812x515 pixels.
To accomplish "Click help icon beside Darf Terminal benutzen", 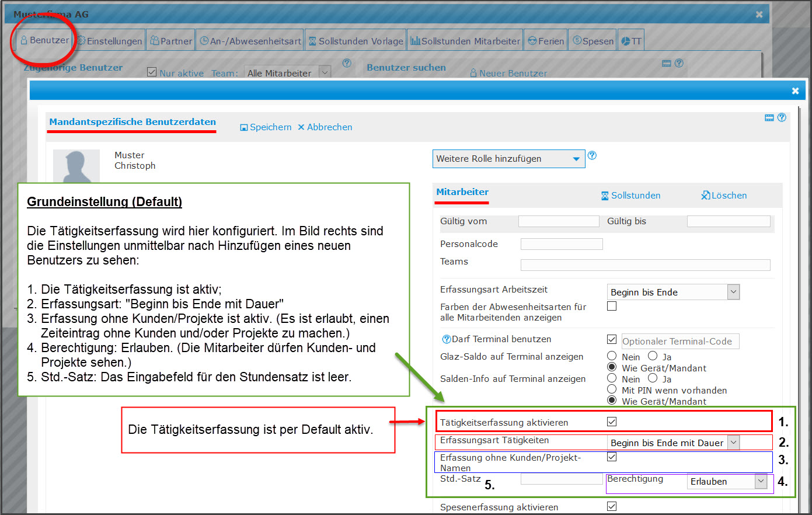I will coord(447,339).
